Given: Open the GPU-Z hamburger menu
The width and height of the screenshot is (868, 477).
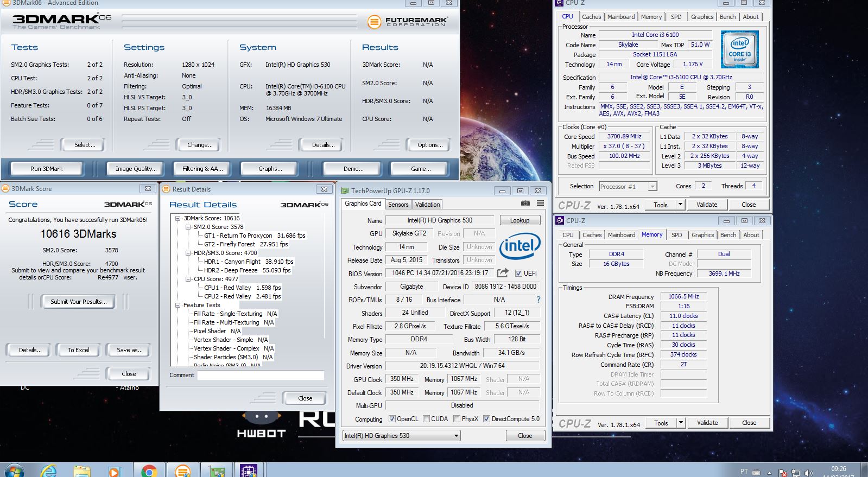Looking at the screenshot, I should (540, 203).
